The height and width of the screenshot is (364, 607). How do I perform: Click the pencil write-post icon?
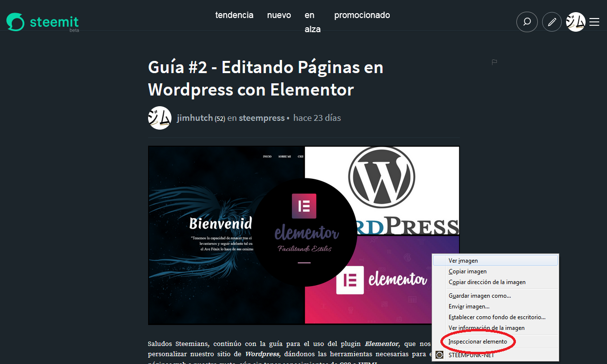point(552,22)
